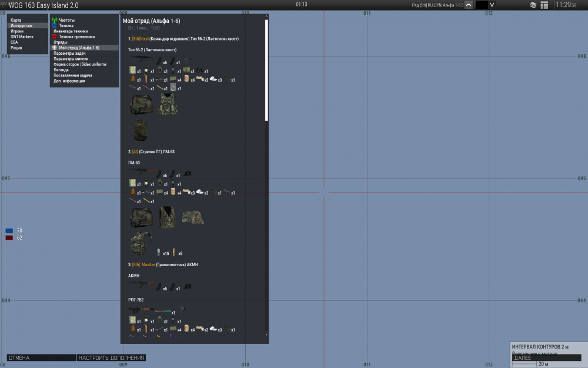Open НАСТРОИТЬ ДОПОЛНЕНИЯ
The width and height of the screenshot is (588, 368).
point(111,357)
